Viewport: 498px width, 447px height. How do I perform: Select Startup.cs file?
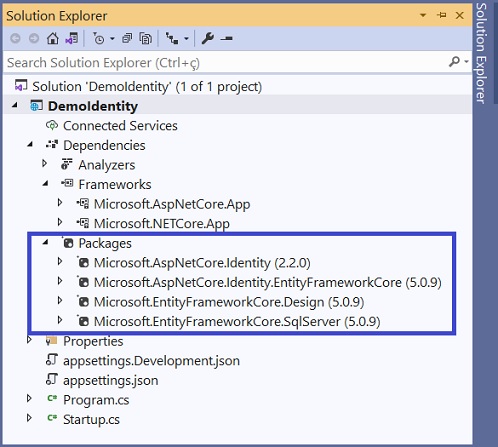click(91, 419)
